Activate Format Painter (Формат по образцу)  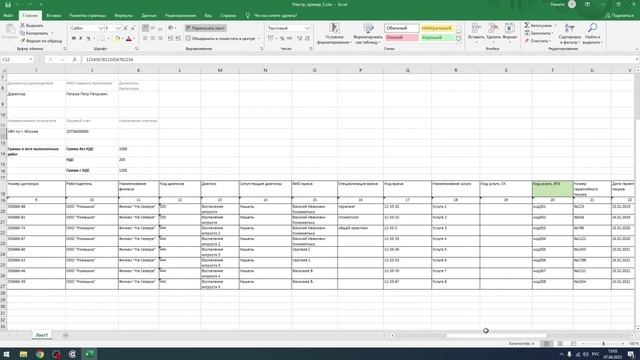(41, 41)
